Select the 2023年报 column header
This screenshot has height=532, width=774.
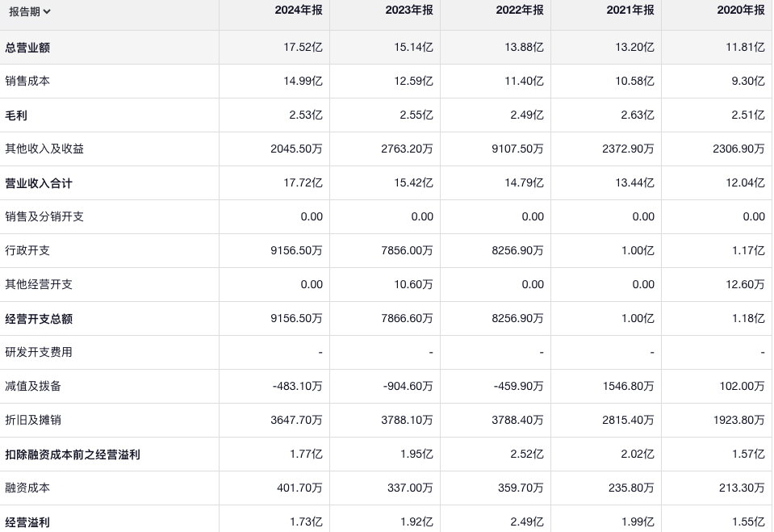[x=408, y=10]
